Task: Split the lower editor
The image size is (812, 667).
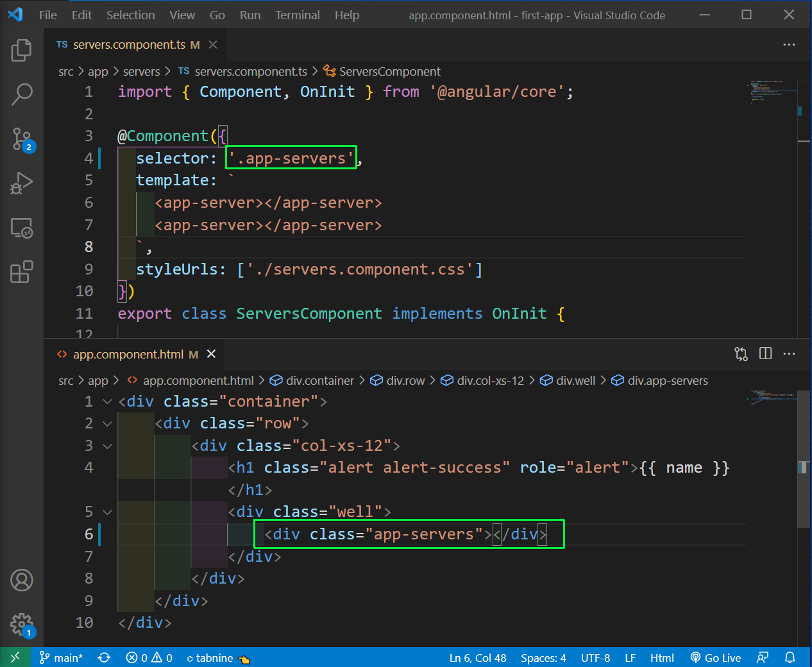Action: click(765, 354)
